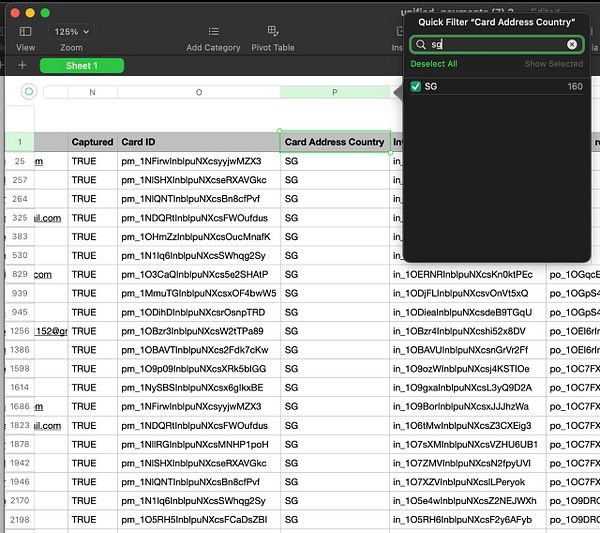600x533 pixels.
Task: Select row 257 header
Action: click(20, 180)
